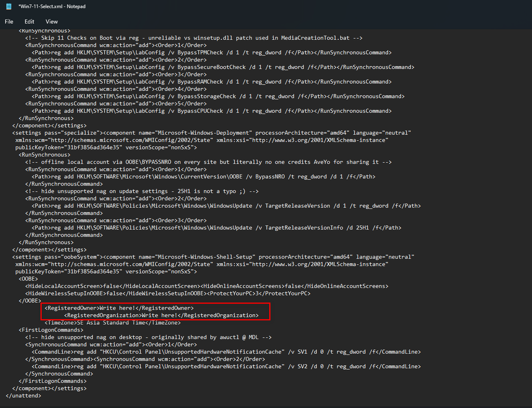532x408 pixels.
Task: Click the opening <FirstLogonCommands> tag
Action: pyautogui.click(x=51, y=330)
